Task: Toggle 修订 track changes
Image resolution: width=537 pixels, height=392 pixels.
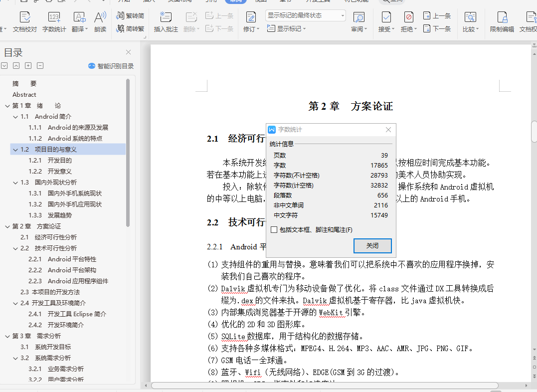Action: pyautogui.click(x=251, y=17)
